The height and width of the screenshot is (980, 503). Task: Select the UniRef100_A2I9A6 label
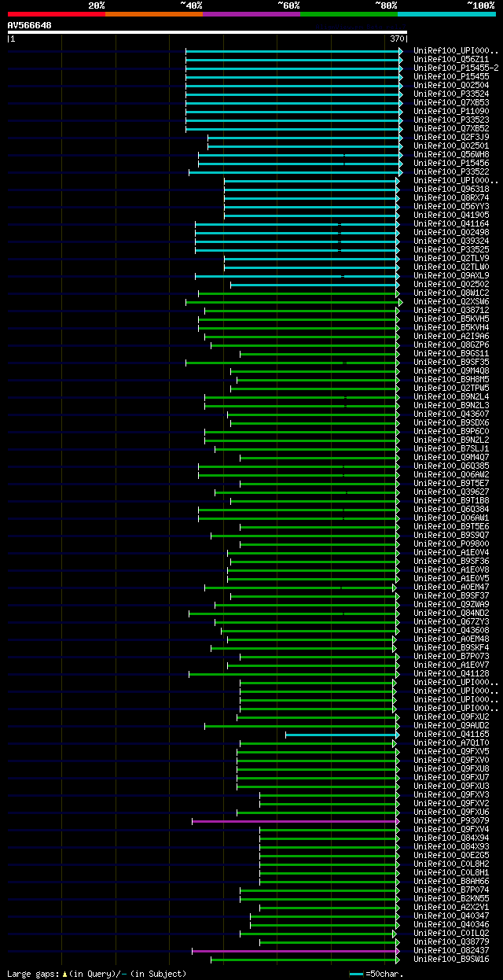(451, 336)
